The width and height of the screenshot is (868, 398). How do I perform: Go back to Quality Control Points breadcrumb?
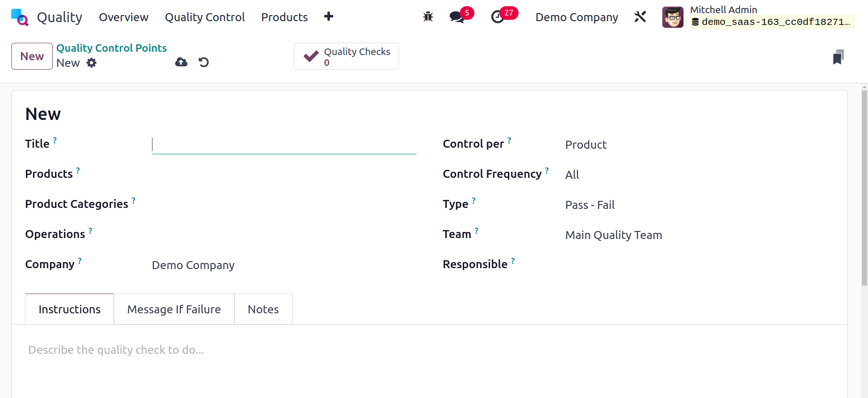pyautogui.click(x=112, y=48)
